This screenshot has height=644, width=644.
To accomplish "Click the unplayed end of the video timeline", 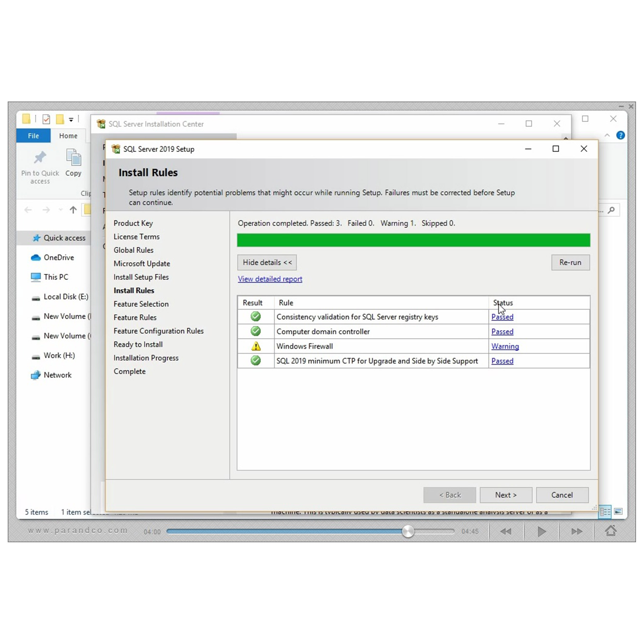I will [x=434, y=532].
